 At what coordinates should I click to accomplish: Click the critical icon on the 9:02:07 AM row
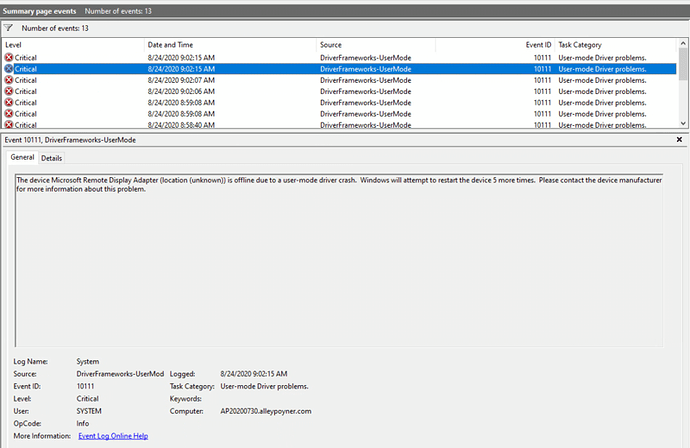click(9, 80)
